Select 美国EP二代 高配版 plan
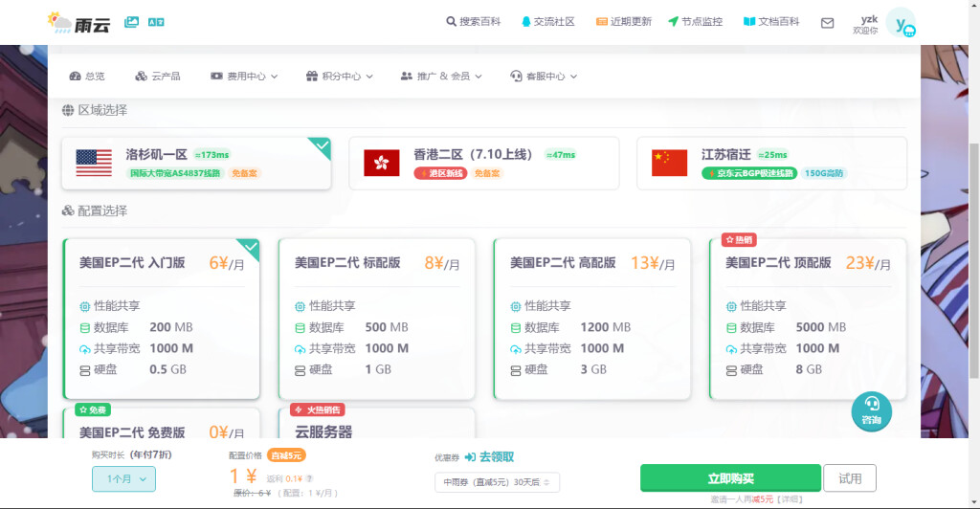Viewport: 980px width, 509px height. tap(592, 319)
